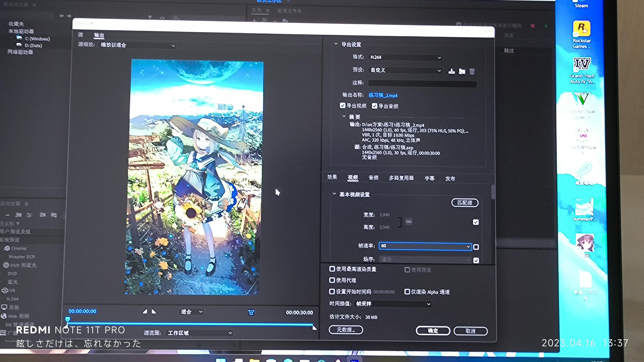Click the 匹配源 button
This screenshot has width=644, height=362.
point(465,203)
